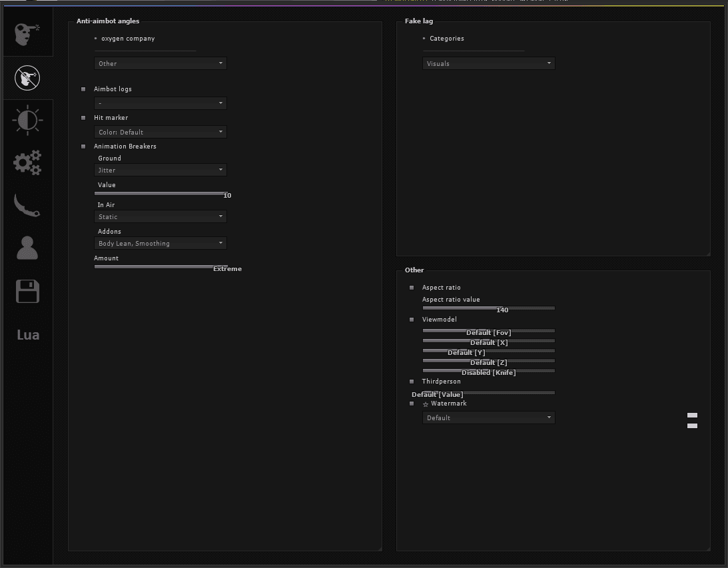This screenshot has width=728, height=568.
Task: Click the 'Fake lag' section title
Action: pos(419,21)
